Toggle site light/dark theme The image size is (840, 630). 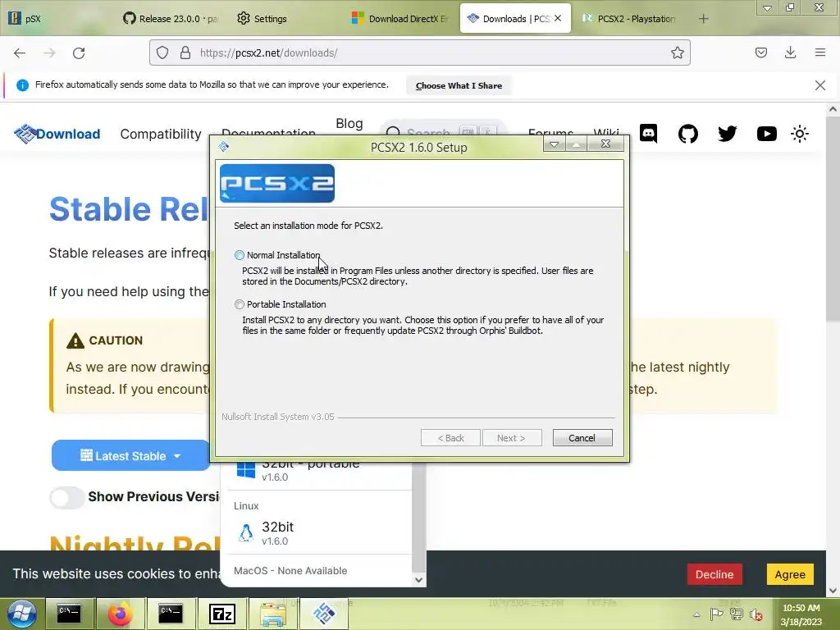click(x=799, y=134)
